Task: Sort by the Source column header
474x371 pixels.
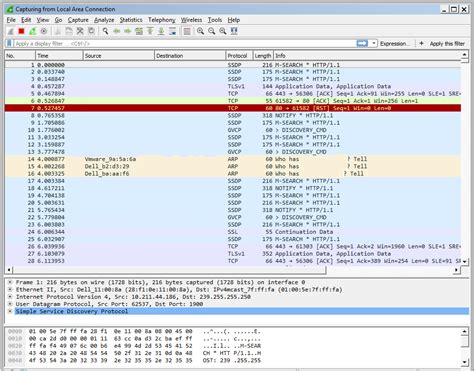Action: (119, 56)
